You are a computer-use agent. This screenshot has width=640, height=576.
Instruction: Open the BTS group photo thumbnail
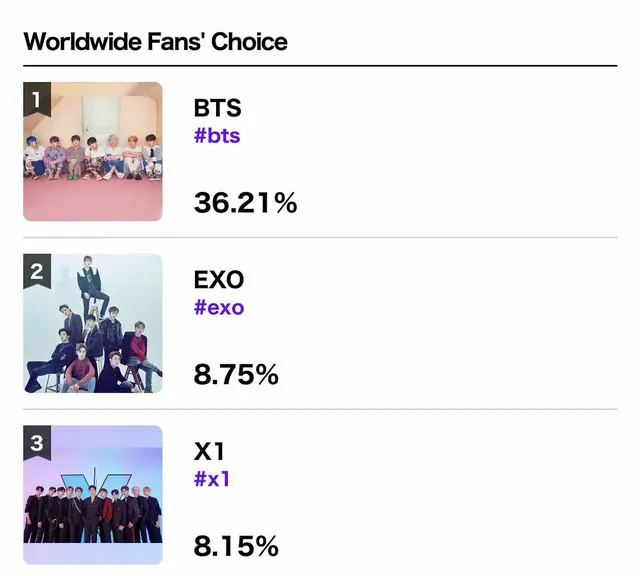click(x=93, y=151)
